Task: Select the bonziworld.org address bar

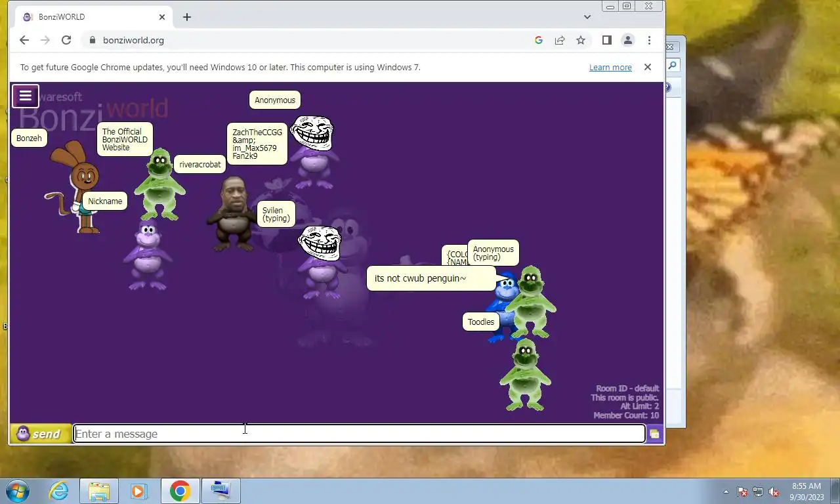Action: click(308, 40)
